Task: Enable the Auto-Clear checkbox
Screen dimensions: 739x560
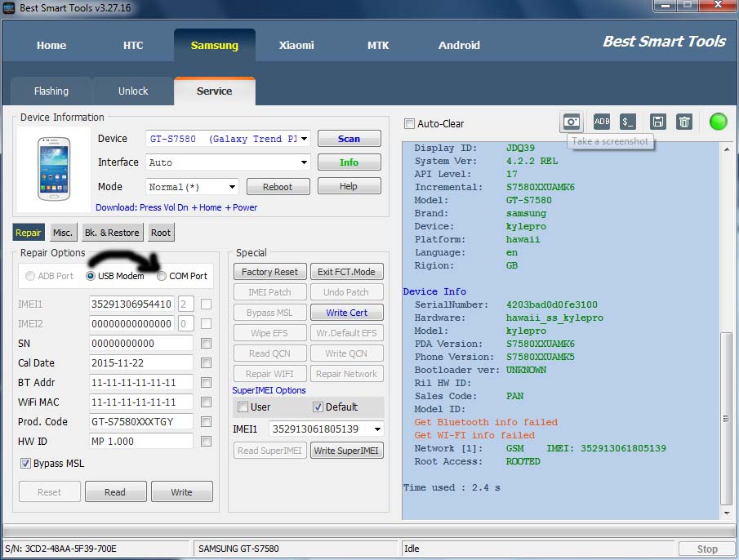Action: click(x=409, y=124)
